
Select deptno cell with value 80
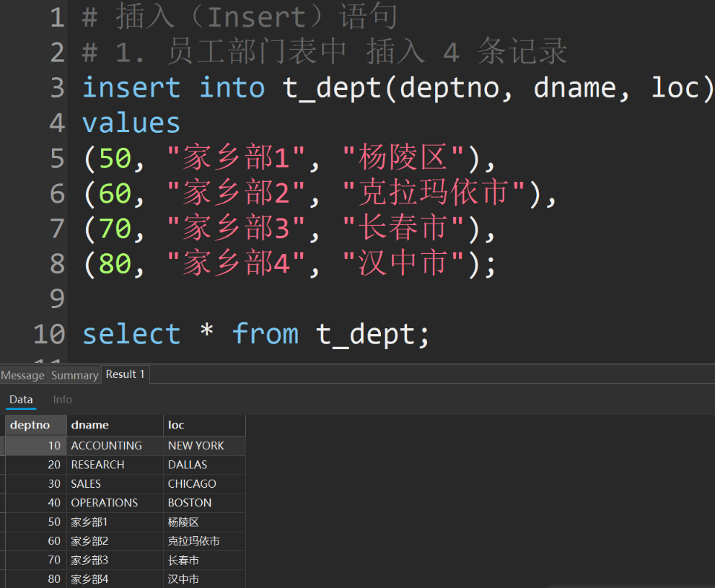point(36,579)
